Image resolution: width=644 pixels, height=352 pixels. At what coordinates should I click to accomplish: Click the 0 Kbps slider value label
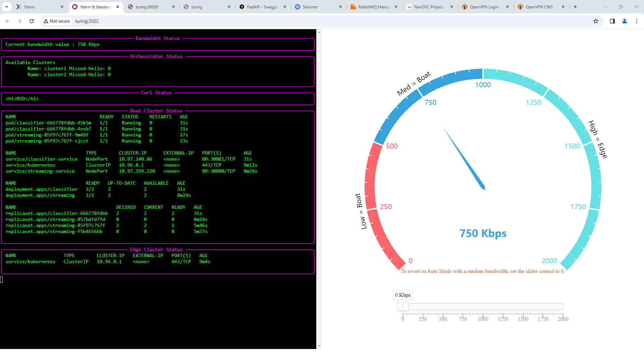pos(403,295)
